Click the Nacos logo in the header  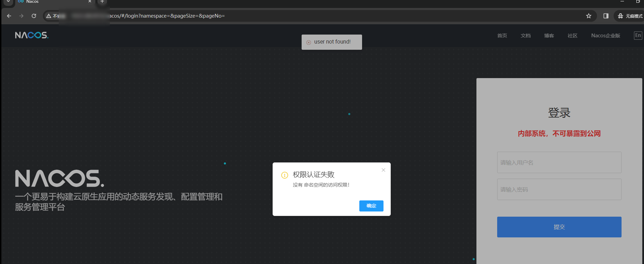coord(32,35)
